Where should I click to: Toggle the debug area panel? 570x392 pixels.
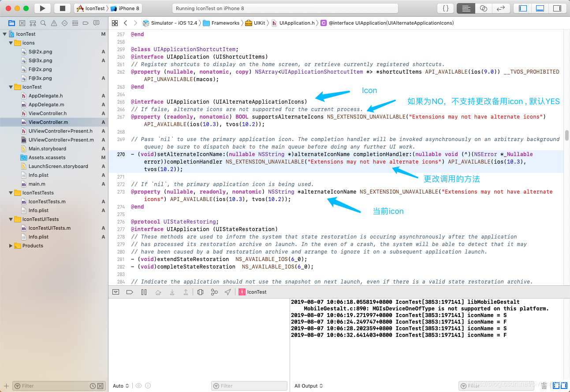[540, 8]
